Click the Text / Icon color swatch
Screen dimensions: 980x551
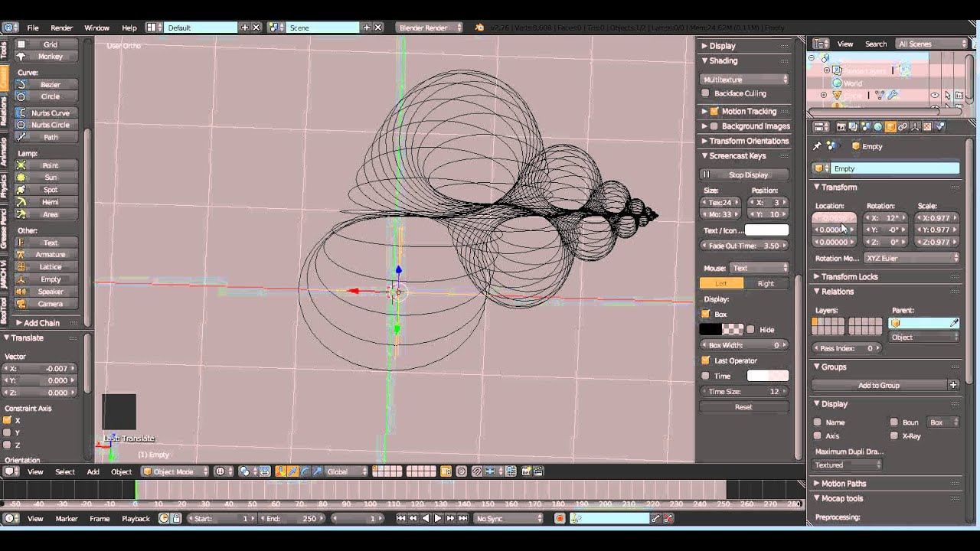766,230
